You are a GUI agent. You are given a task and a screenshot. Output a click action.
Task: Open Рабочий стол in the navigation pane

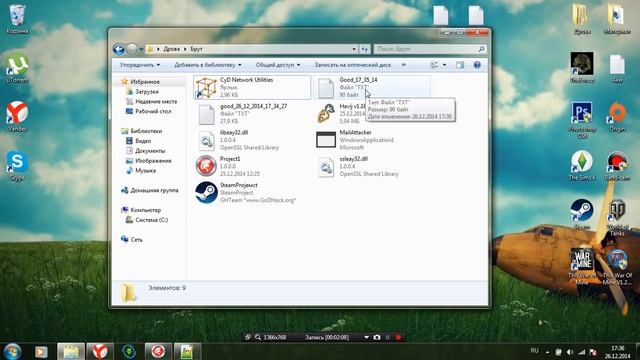click(153, 111)
